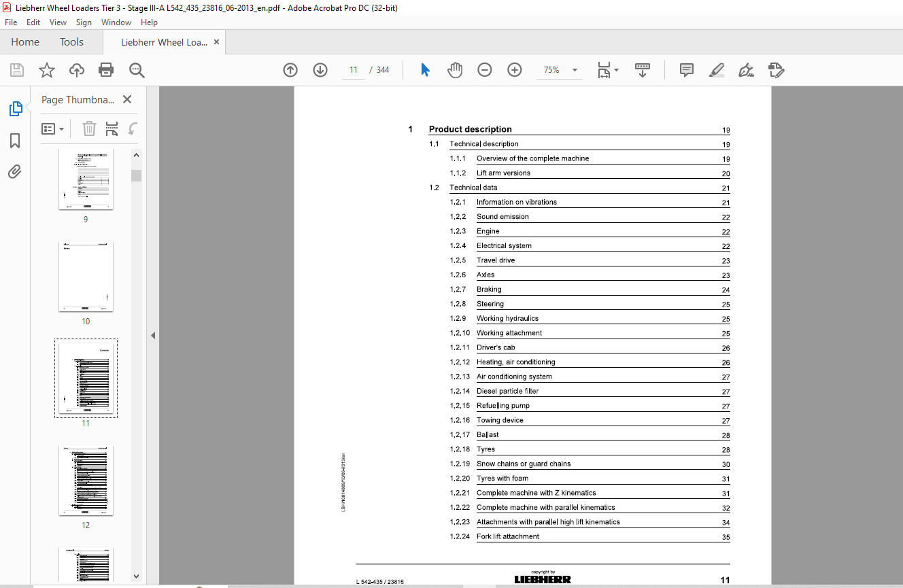The width and height of the screenshot is (903, 588).
Task: Select the page 11 thumbnail
Action: 86,379
